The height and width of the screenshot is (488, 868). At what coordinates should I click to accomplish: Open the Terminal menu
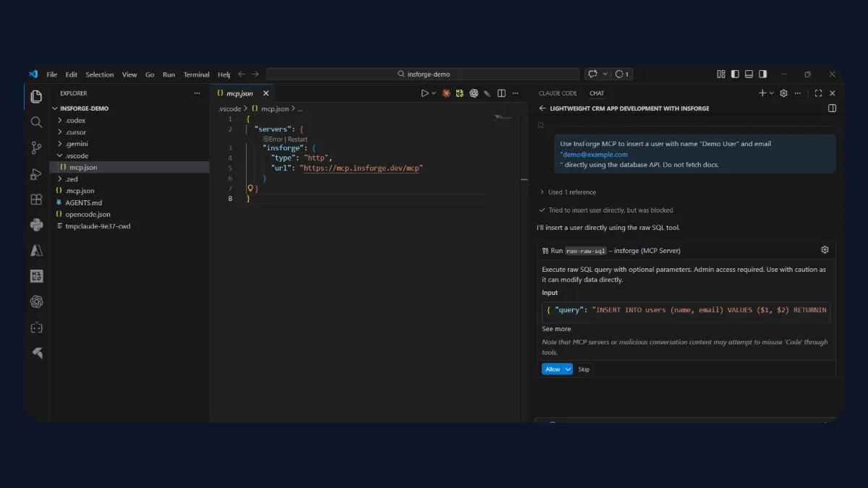[x=196, y=74]
